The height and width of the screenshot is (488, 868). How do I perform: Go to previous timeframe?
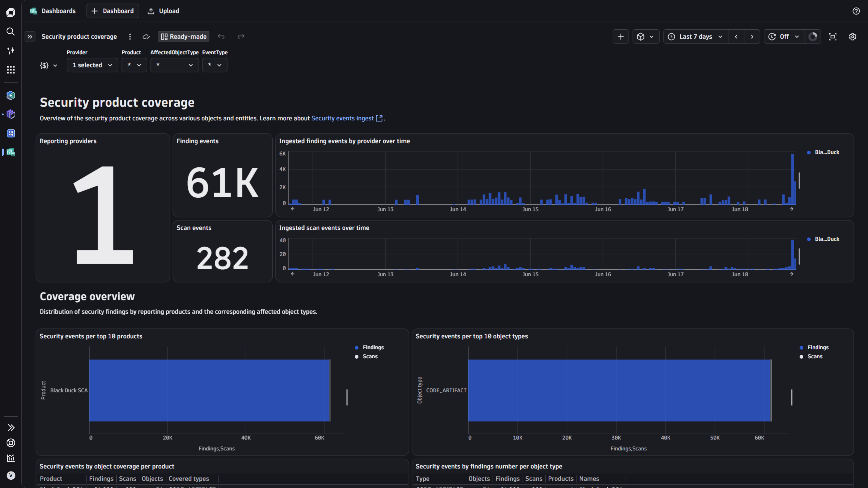pos(736,37)
